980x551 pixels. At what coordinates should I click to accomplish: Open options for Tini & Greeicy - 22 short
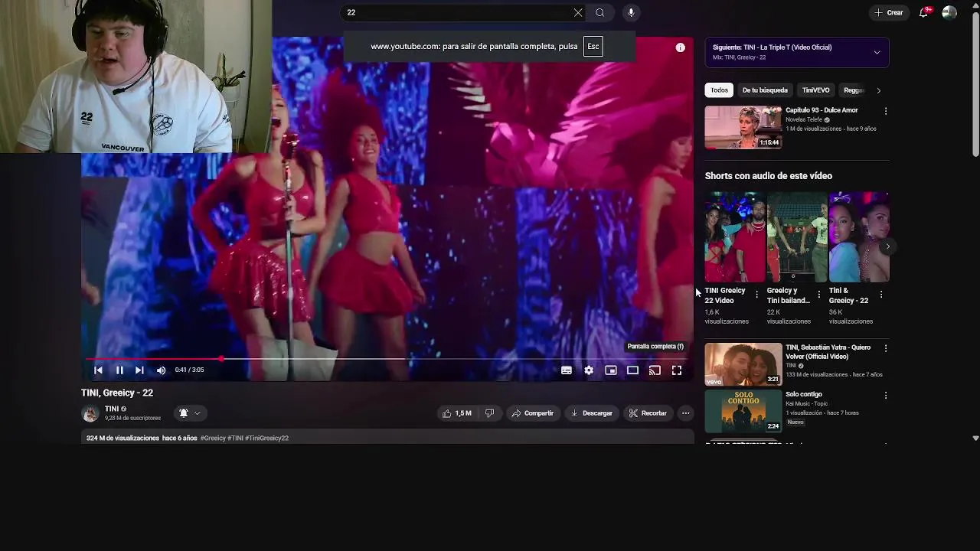tap(881, 295)
